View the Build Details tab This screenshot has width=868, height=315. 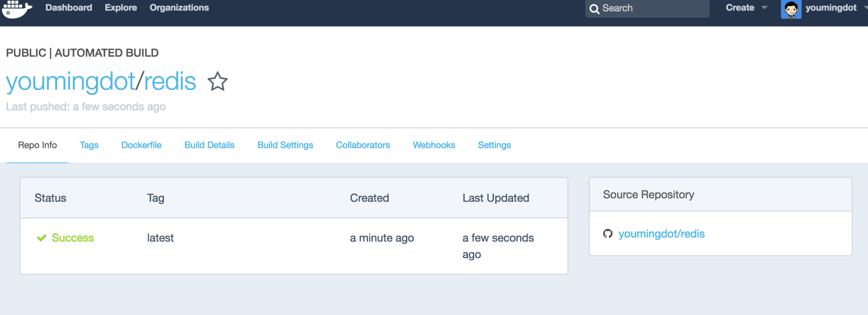pos(209,145)
